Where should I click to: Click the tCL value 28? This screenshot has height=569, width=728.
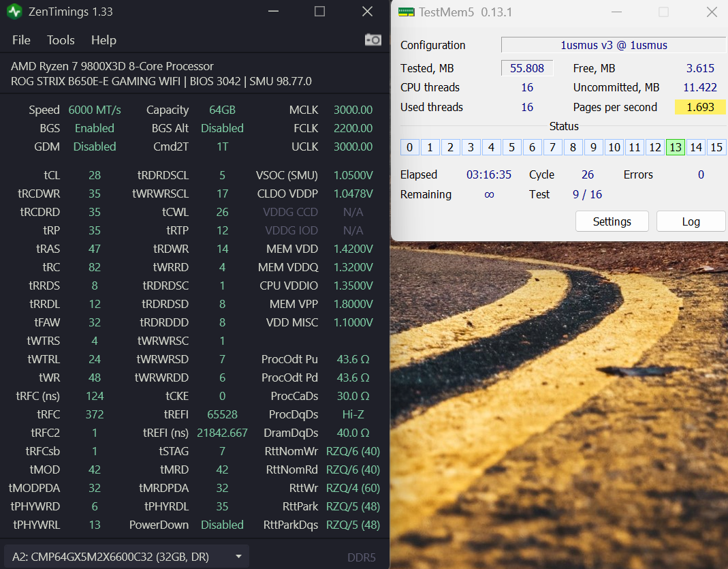[x=95, y=175]
